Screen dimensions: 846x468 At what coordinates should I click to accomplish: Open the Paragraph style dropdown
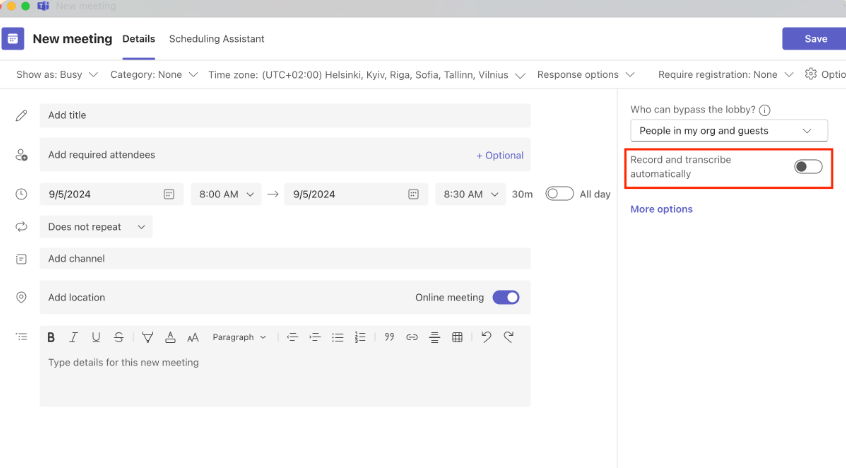click(239, 337)
